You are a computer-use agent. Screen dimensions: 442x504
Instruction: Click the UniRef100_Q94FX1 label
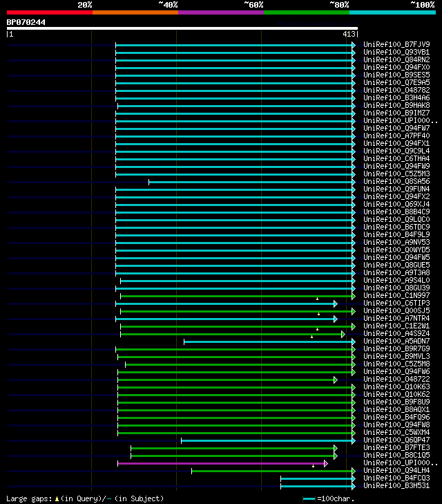tap(396, 143)
